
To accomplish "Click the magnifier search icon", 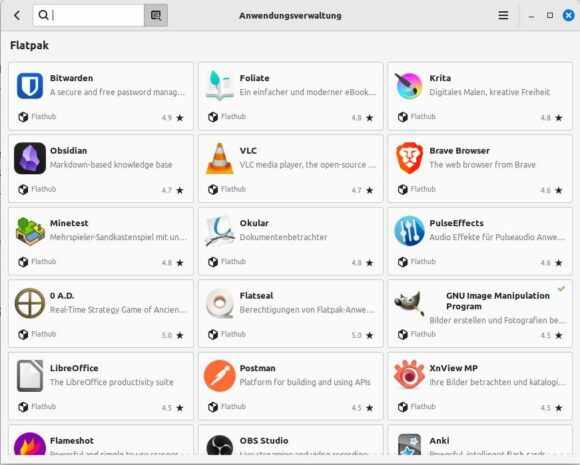I will point(43,15).
